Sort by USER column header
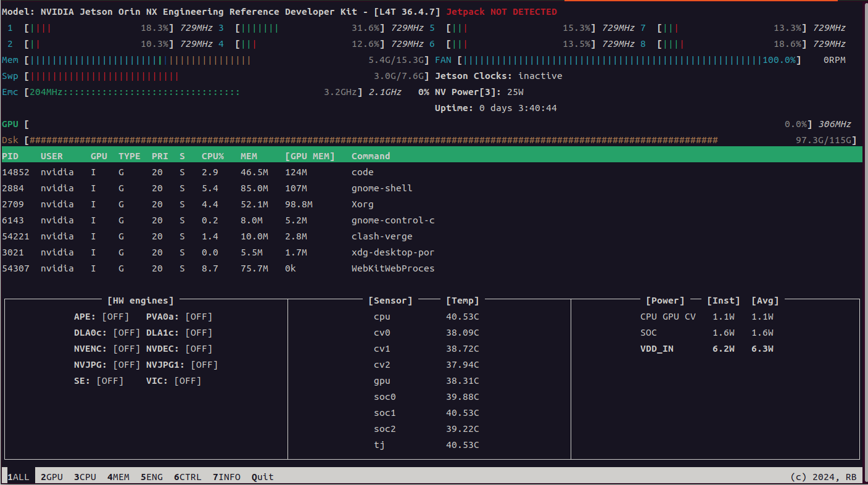This screenshot has height=485, width=868. tap(52, 156)
